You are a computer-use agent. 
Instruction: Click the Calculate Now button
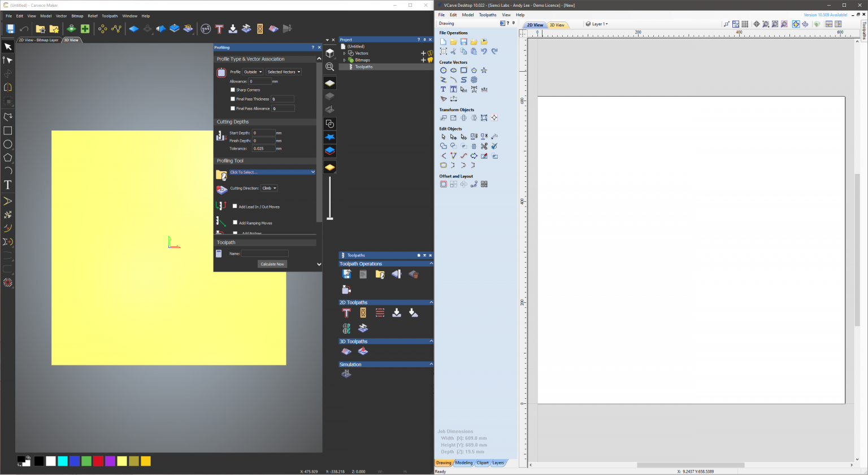272,264
